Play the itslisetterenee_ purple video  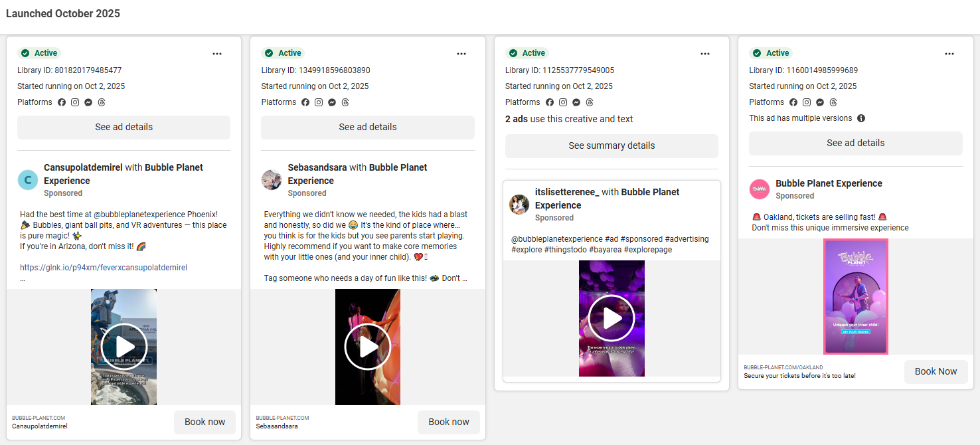[612, 319]
